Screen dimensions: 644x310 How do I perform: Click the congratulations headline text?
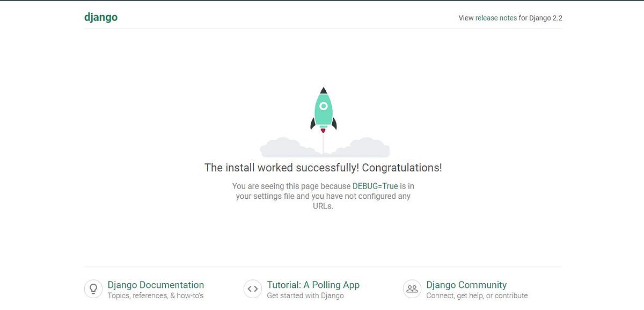click(324, 167)
